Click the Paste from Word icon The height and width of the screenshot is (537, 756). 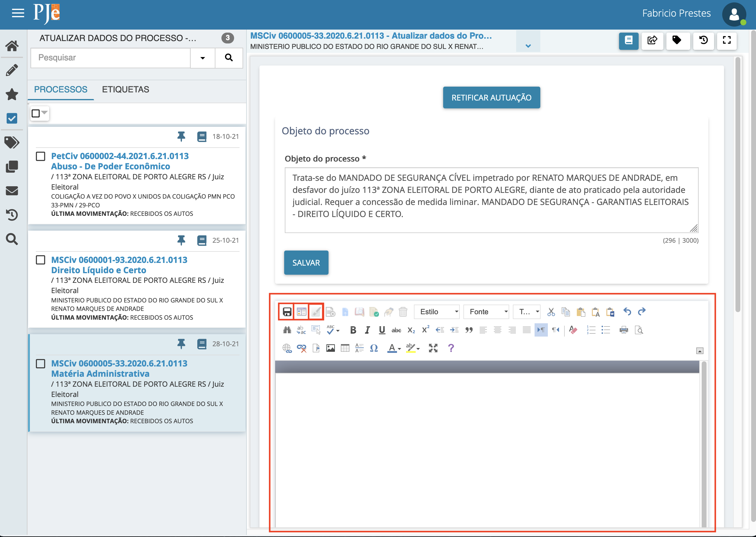tap(610, 312)
